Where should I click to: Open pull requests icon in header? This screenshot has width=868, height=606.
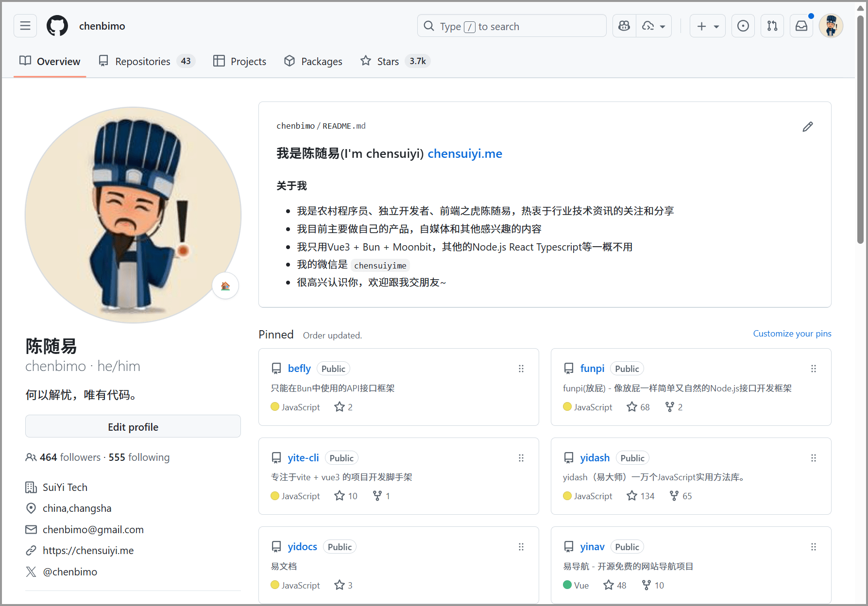pyautogui.click(x=772, y=26)
